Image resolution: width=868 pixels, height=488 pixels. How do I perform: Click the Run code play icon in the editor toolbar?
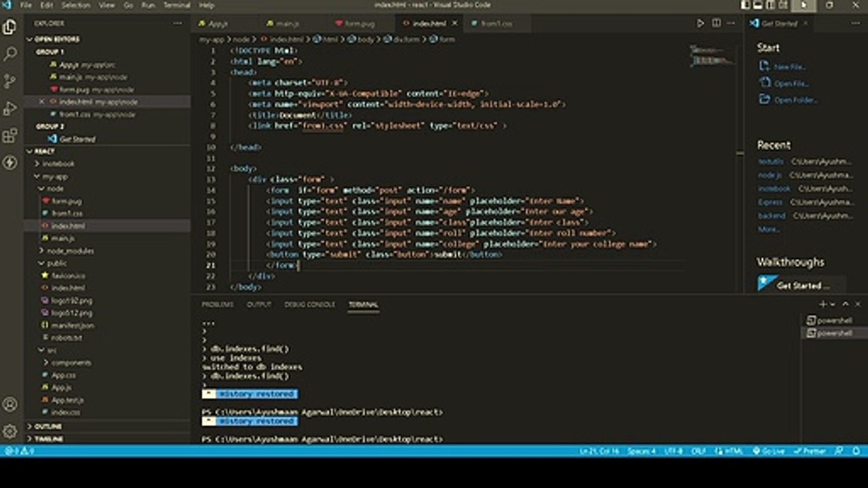pos(701,23)
